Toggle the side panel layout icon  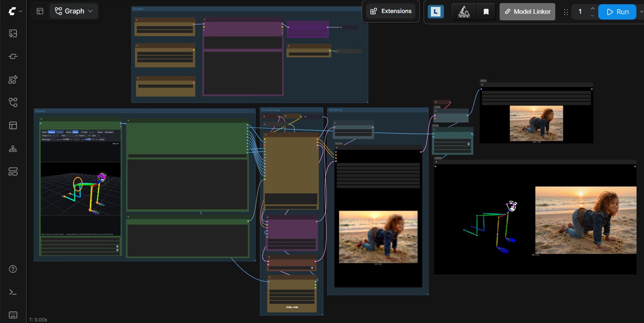pos(40,11)
